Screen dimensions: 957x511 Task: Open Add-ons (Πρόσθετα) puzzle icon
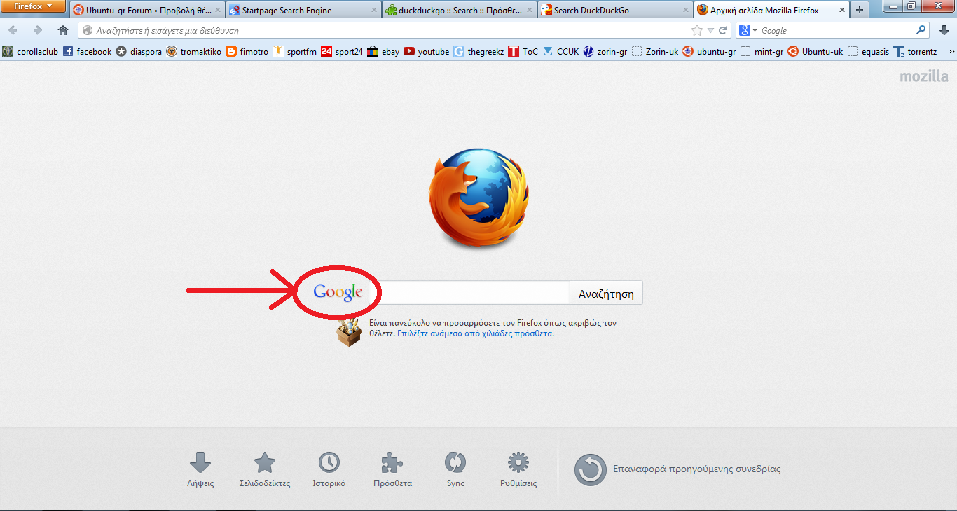coord(392,463)
